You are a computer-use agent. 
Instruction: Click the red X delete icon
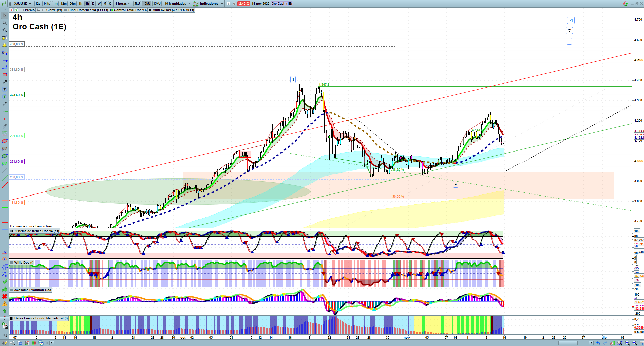5,296
